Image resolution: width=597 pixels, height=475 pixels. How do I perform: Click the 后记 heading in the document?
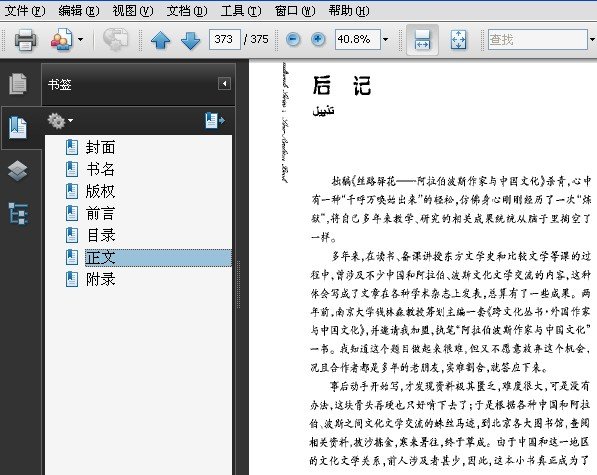342,86
